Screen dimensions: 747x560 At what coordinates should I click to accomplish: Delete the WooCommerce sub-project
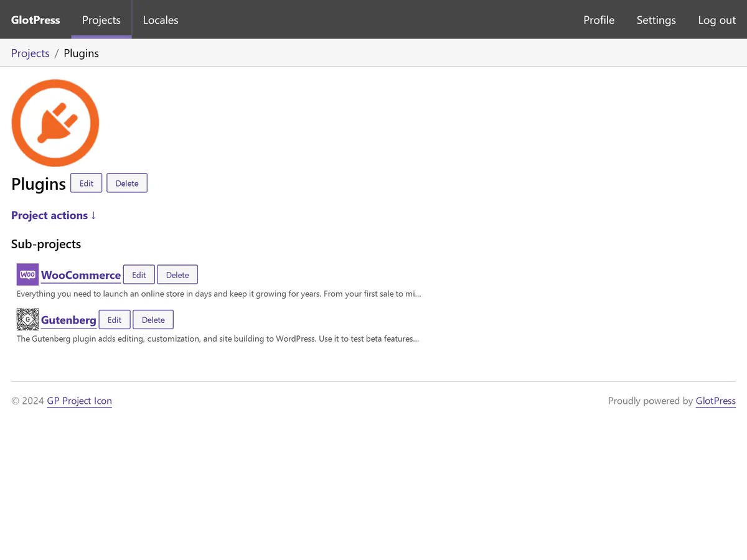(x=177, y=274)
